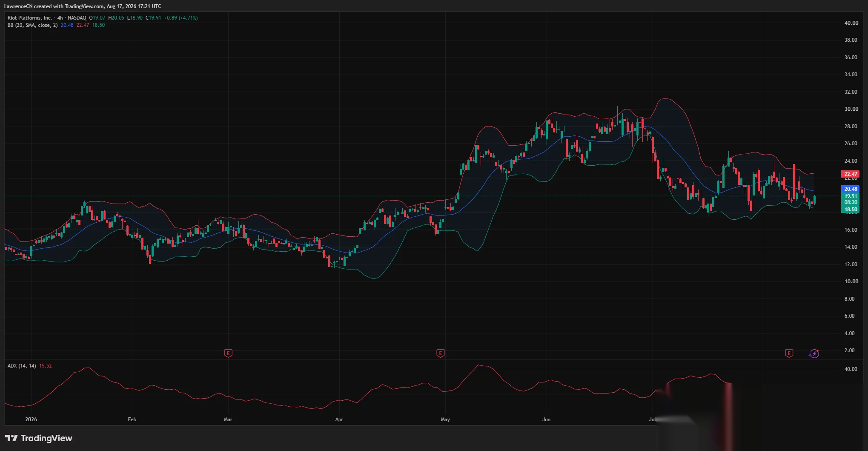Click the ADX value 15.52
Screen dimensions: 868x451
[x=46, y=366]
